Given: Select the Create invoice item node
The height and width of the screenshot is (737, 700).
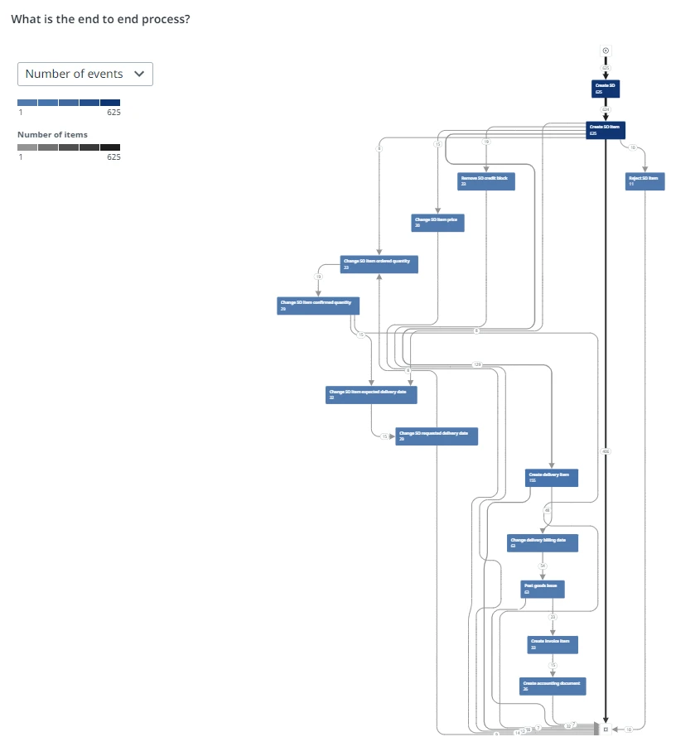Looking at the screenshot, I should click(x=553, y=644).
